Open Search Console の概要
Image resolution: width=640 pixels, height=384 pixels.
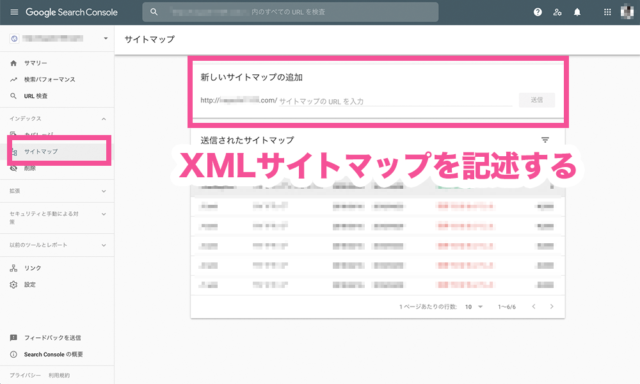(53, 354)
